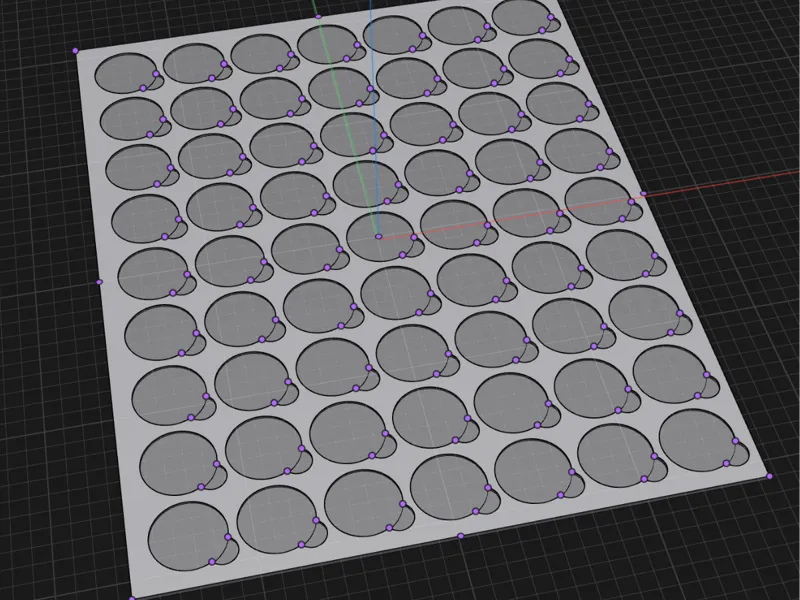The image size is (800, 600).
Task: Select the origin point where the axes meet
Action: [x=379, y=237]
